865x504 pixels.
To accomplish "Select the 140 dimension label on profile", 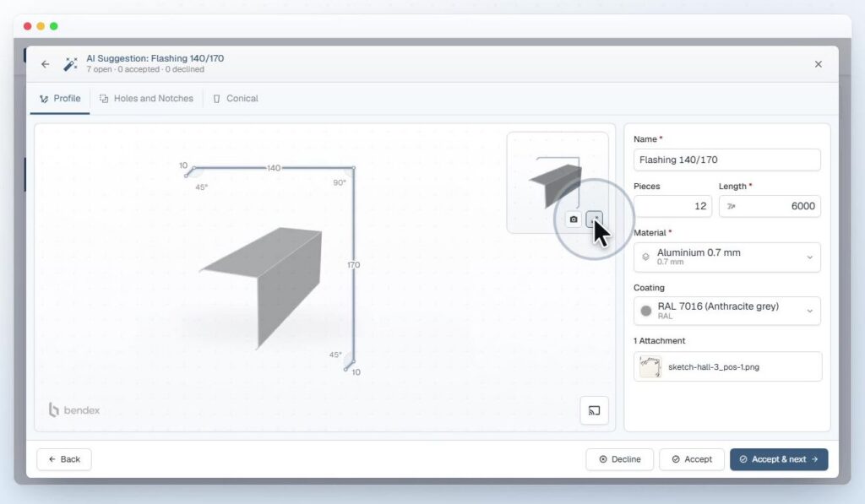I will pos(274,168).
